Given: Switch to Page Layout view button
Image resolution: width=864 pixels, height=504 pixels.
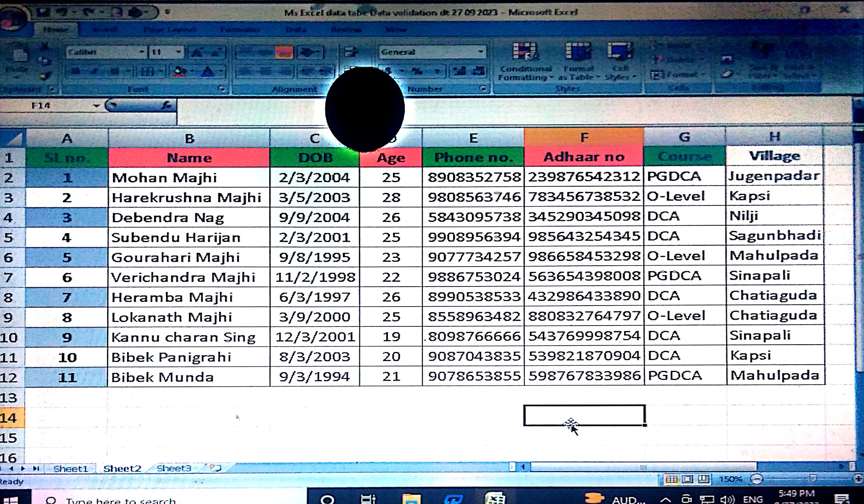Looking at the screenshot, I should click(687, 479).
